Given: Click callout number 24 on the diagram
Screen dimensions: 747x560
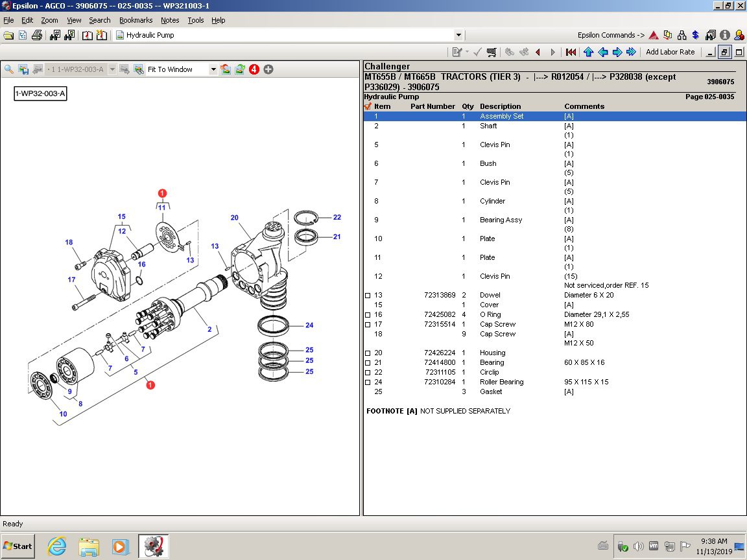Looking at the screenshot, I should click(309, 325).
